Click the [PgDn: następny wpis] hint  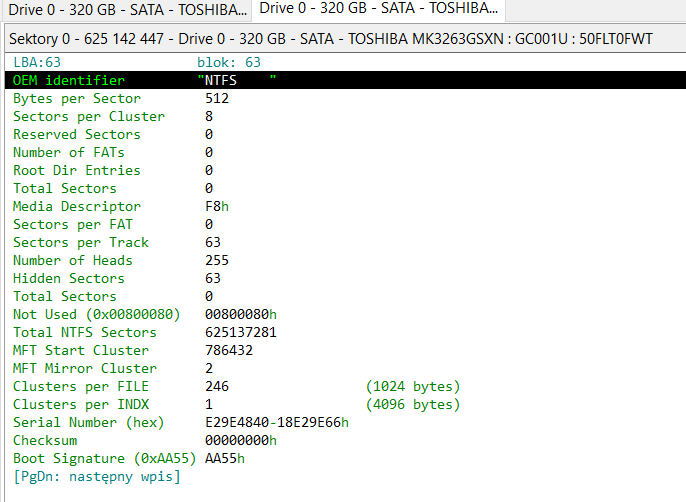[97, 476]
